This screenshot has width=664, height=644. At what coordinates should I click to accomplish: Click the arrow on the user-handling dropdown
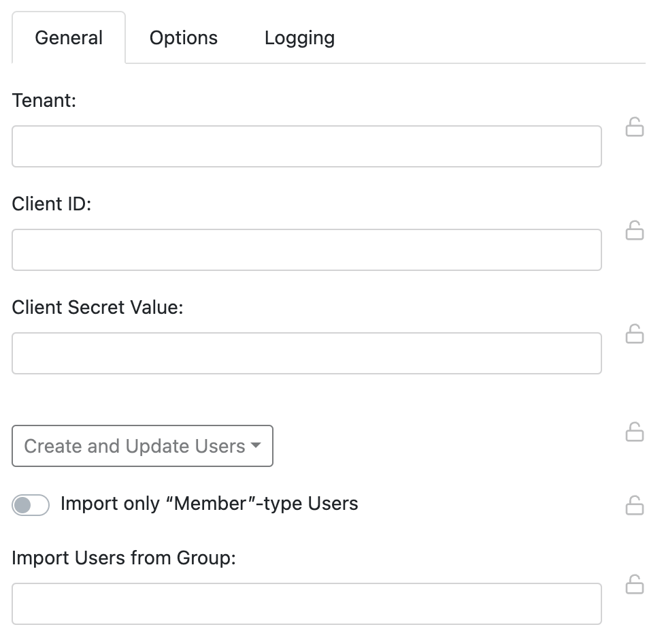[x=256, y=446]
